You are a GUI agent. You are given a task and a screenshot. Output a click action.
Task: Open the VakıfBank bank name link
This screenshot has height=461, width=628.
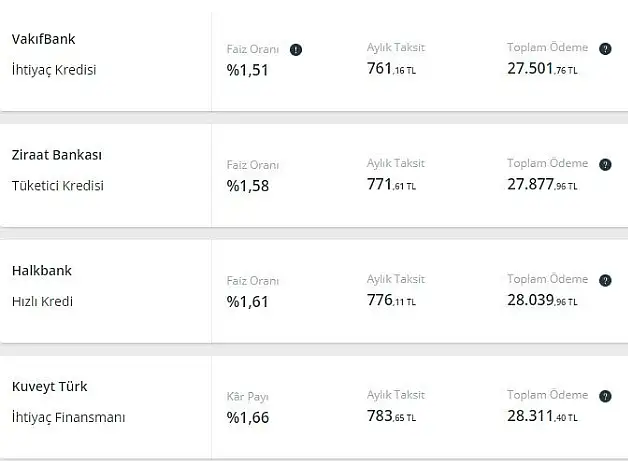[x=43, y=39]
